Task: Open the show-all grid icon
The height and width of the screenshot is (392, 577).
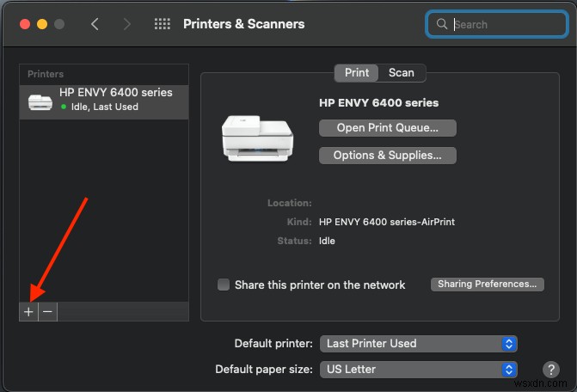Action: pyautogui.click(x=162, y=24)
